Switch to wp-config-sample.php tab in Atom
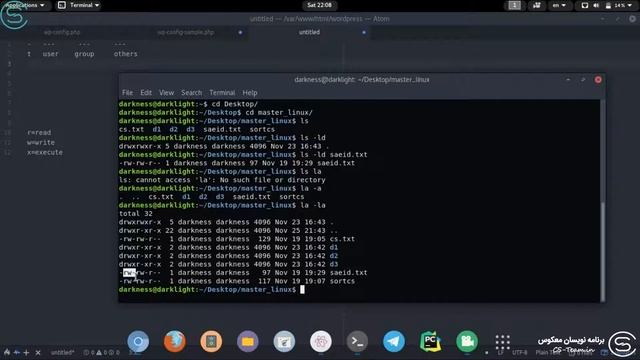Screen dimensions: 640x360 click(x=186, y=32)
